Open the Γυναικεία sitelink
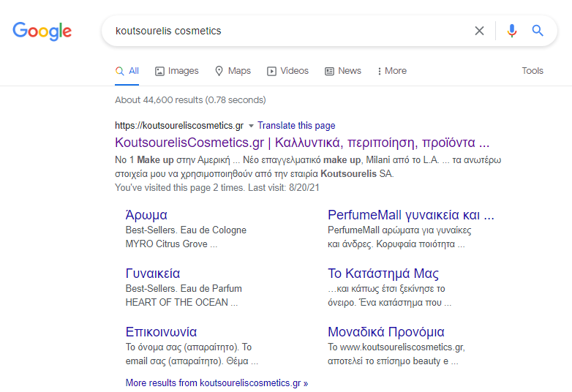Viewport: 572px width, 392px height. (152, 274)
